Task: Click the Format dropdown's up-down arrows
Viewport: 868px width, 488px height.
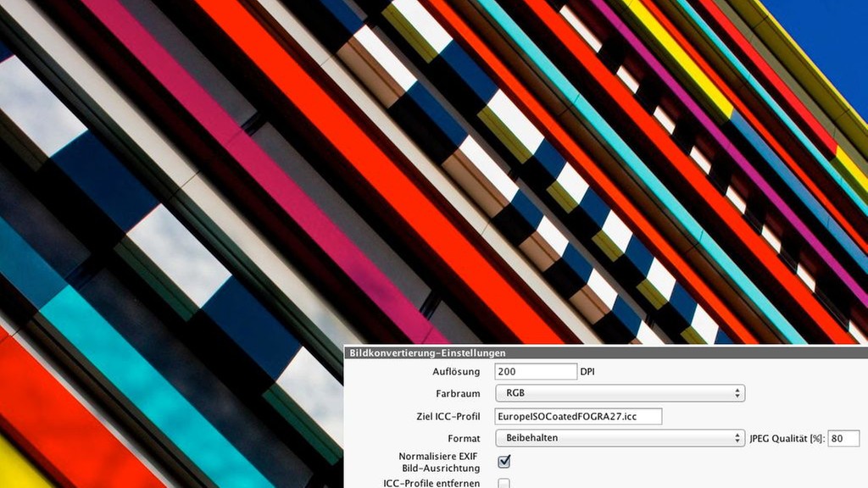Action: [x=737, y=438]
